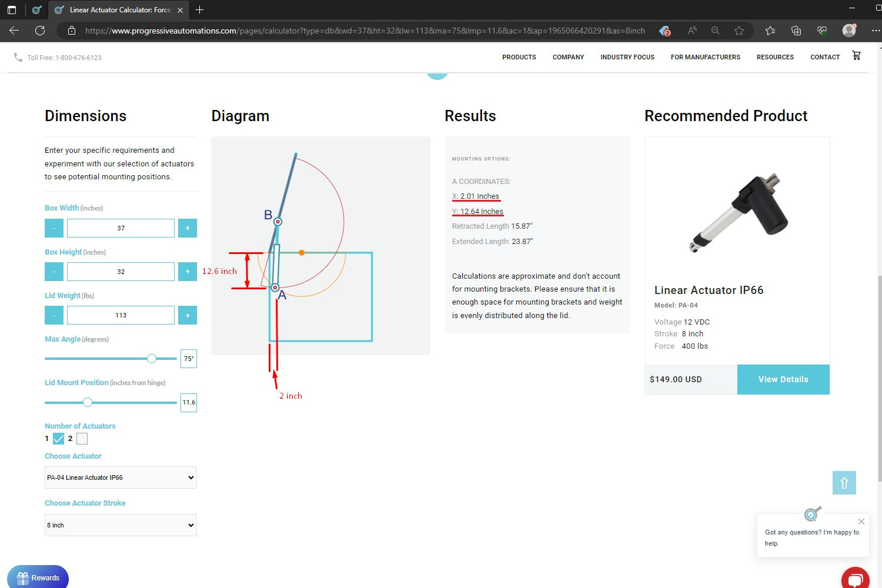Click the Retracted Length 15.87" value
Viewport: 882px width, 588px height.
point(522,226)
